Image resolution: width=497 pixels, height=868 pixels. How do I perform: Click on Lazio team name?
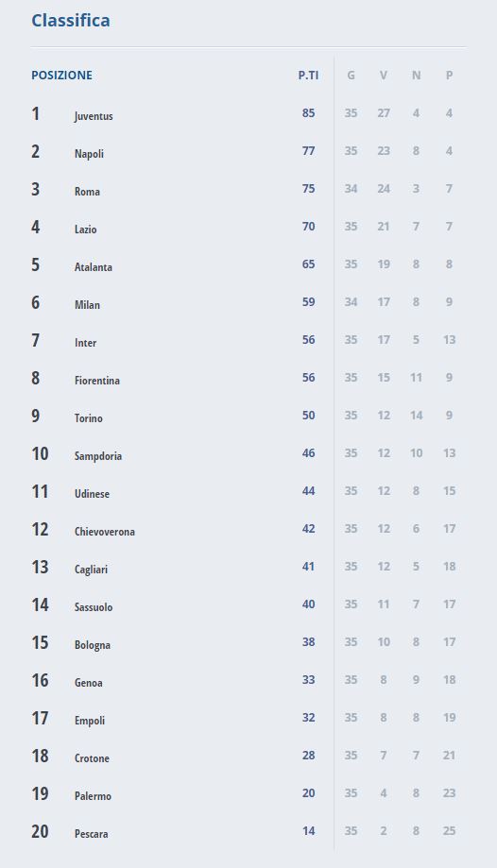point(85,230)
